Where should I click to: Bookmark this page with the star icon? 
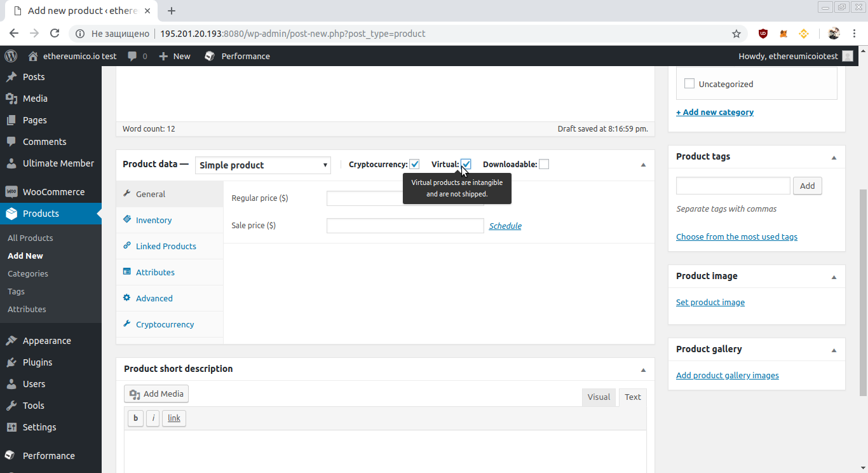point(736,34)
